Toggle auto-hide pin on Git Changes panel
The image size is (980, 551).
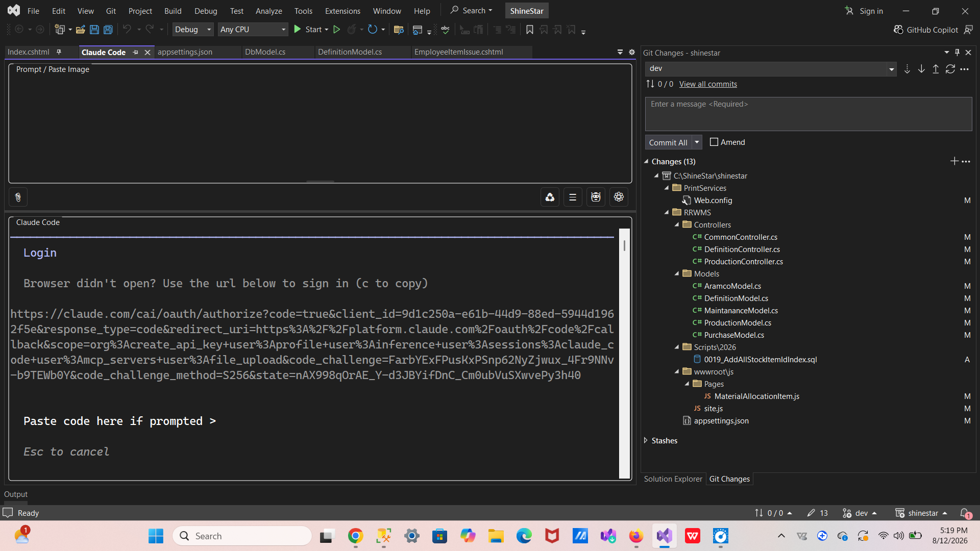point(957,53)
